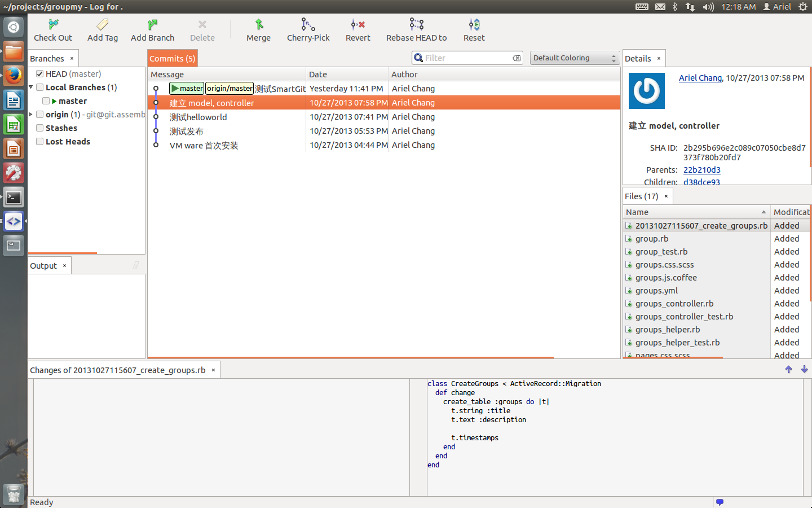Screen dimensions: 812x508
Task: Click the Revert toolbar icon
Action: coord(358,24)
